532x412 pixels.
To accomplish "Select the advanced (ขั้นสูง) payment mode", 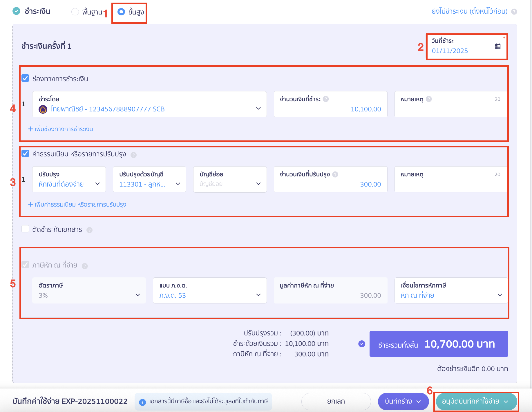I will tap(121, 12).
